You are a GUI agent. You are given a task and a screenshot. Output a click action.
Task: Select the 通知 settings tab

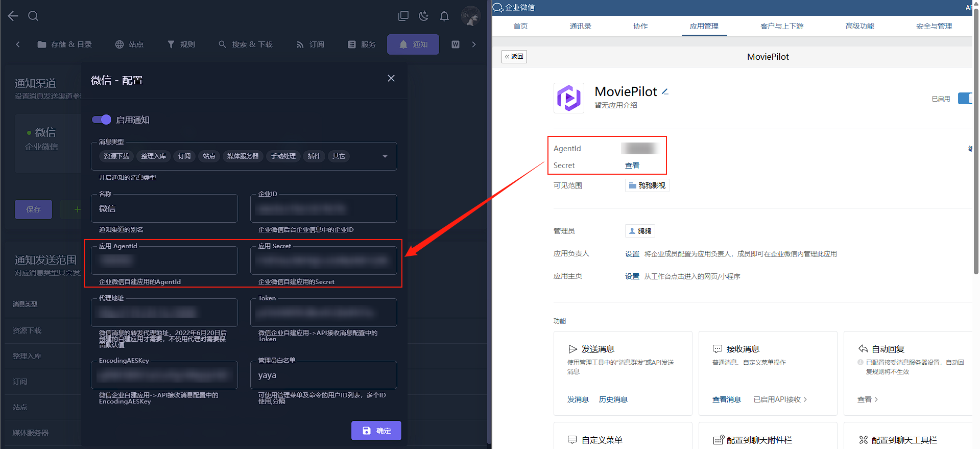coord(413,44)
